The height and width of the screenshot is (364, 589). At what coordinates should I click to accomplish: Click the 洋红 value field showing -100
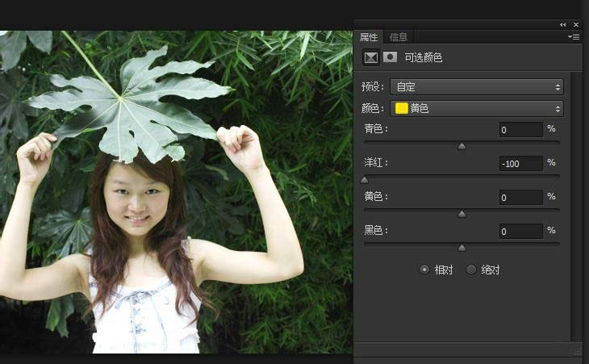[x=521, y=164]
